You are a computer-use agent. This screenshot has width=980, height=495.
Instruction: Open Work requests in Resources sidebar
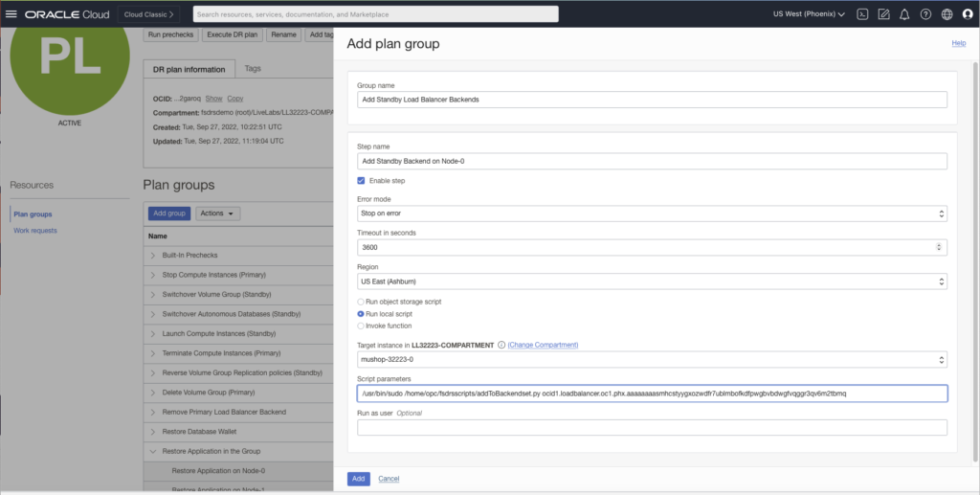(x=35, y=231)
